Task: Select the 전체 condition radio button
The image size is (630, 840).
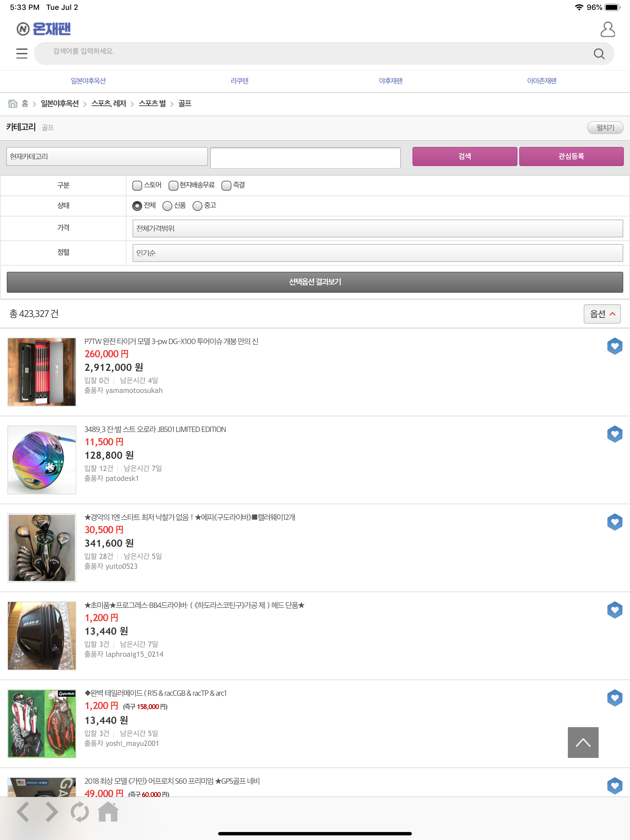Action: point(137,206)
